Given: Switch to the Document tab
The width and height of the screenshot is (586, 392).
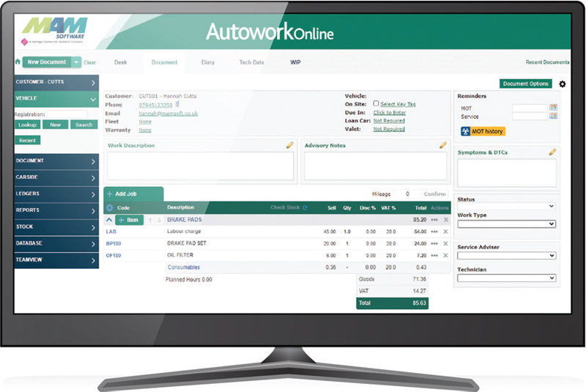Looking at the screenshot, I should [164, 62].
